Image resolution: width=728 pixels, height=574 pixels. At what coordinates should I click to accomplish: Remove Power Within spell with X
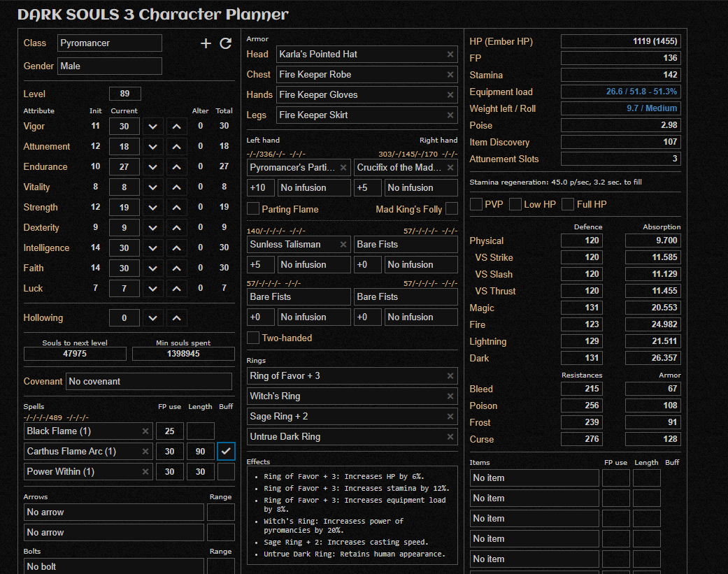coord(145,472)
